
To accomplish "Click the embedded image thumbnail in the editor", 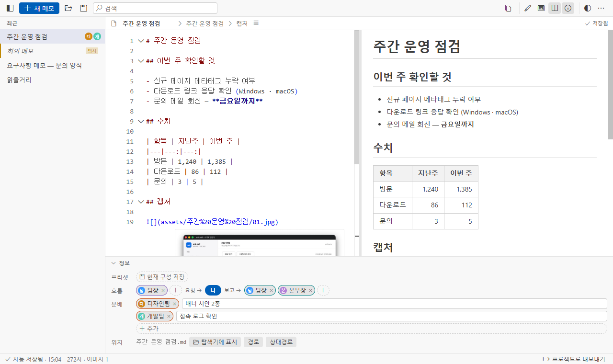I will tap(260, 243).
